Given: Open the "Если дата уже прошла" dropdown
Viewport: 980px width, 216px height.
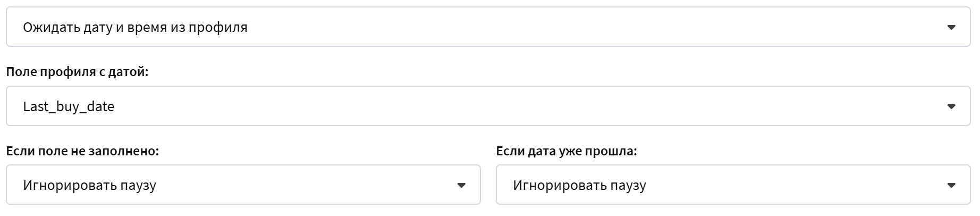Looking at the screenshot, I should 733,185.
